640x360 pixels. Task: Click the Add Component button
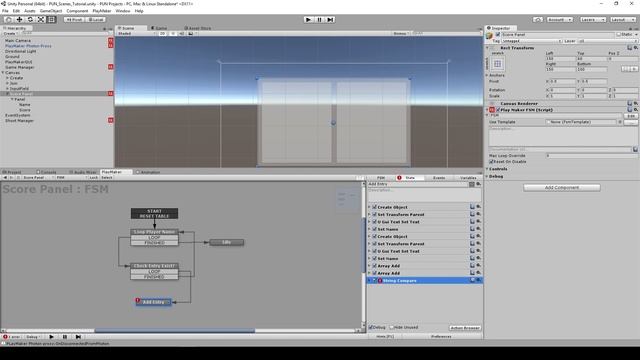pyautogui.click(x=562, y=187)
